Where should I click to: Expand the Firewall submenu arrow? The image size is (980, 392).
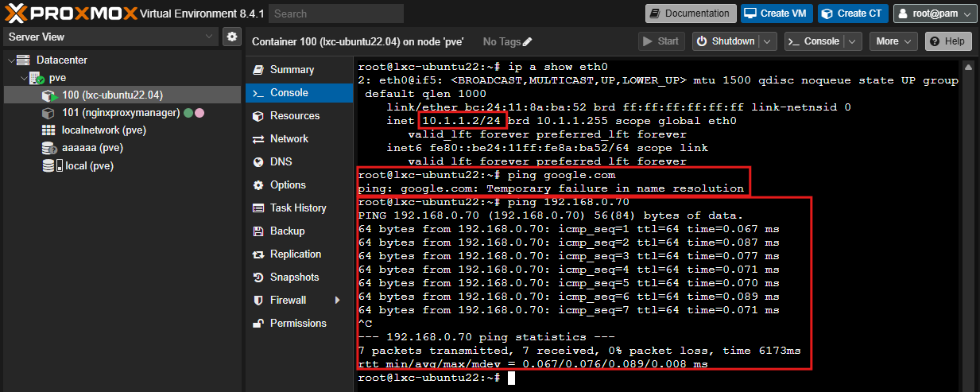click(337, 301)
